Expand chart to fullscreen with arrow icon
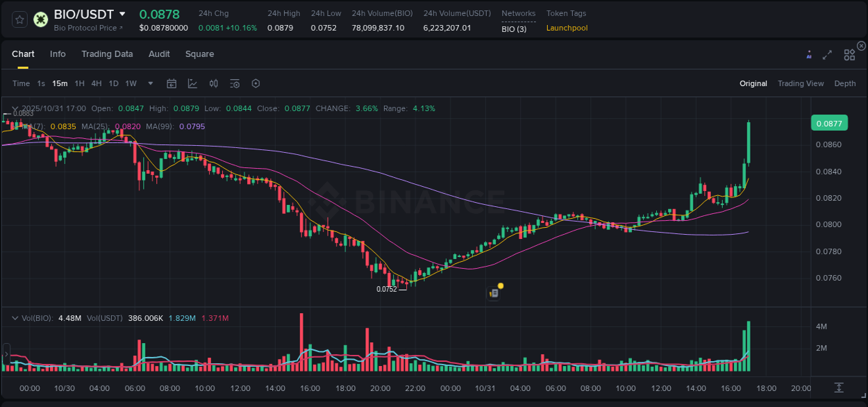Screen dimensions: 868x407 (827, 54)
